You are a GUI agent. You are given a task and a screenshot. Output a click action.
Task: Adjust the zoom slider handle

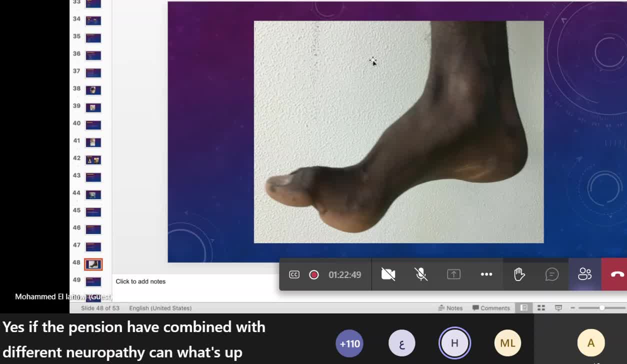click(x=602, y=308)
